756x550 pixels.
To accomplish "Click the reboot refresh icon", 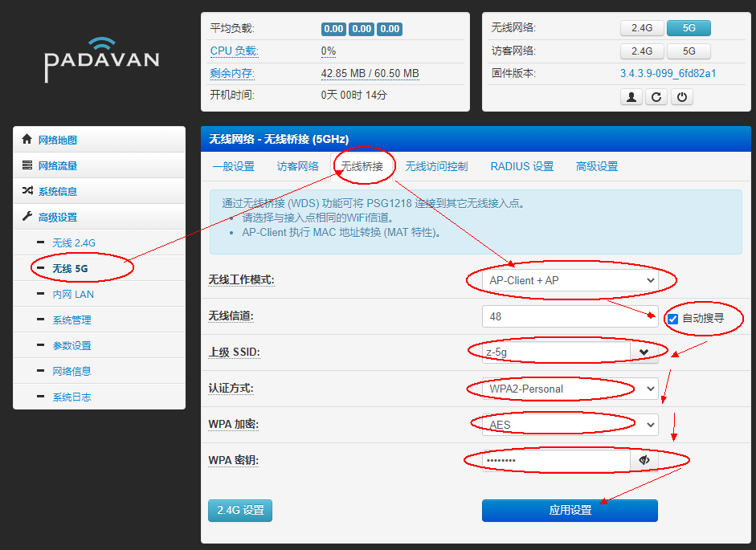I will (655, 96).
